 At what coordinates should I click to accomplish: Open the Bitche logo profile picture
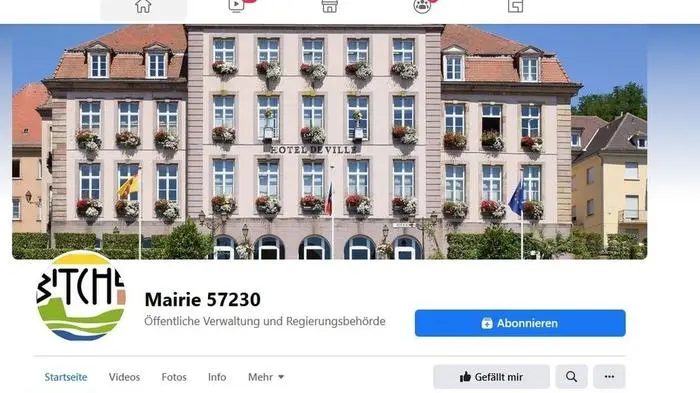(x=81, y=296)
